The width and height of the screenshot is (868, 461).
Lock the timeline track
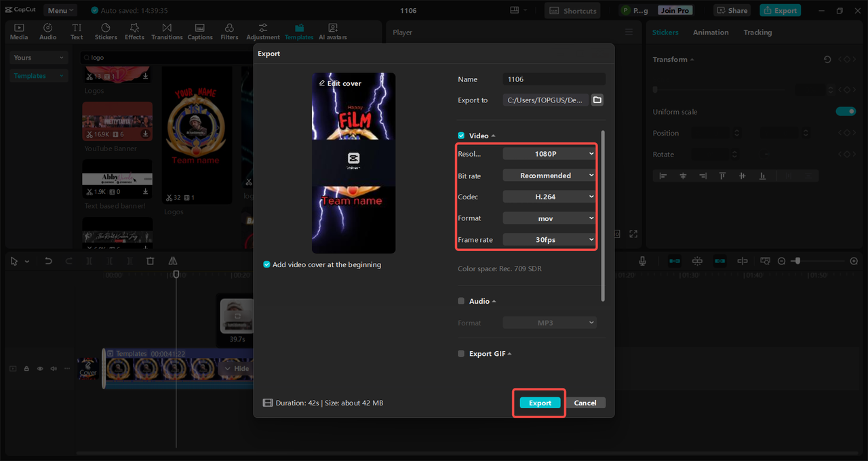[x=26, y=369]
